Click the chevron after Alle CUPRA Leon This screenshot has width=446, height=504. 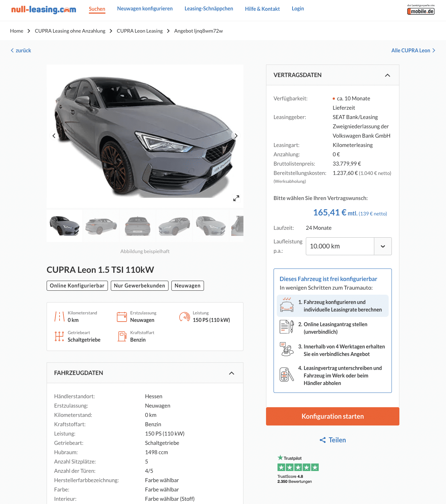tap(434, 51)
